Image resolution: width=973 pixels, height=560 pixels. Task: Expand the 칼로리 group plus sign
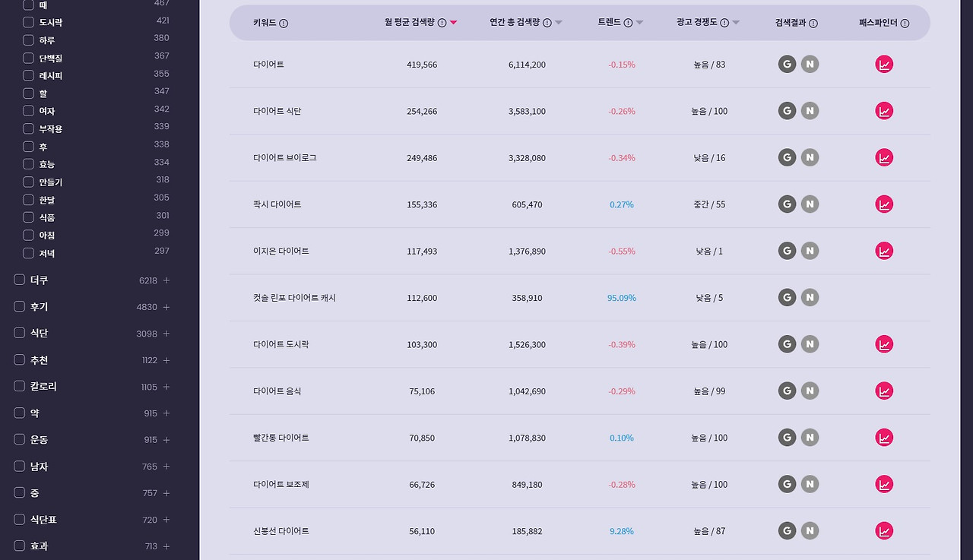[166, 387]
